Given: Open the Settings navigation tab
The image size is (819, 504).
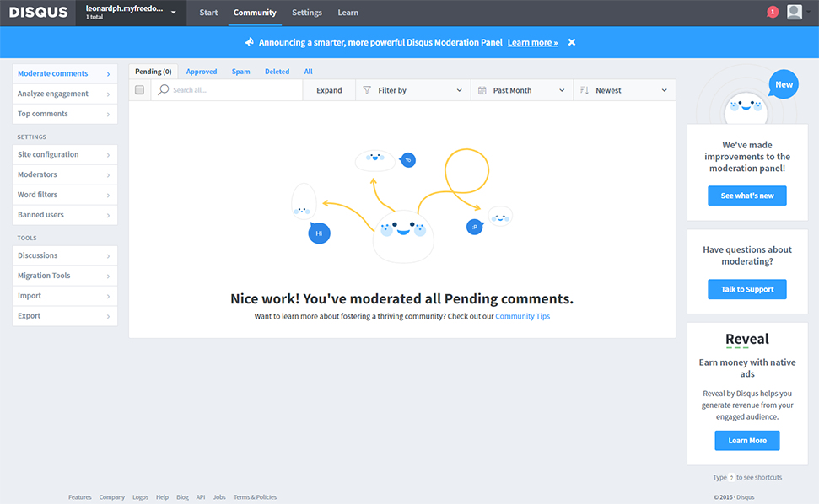Looking at the screenshot, I should coord(307,13).
